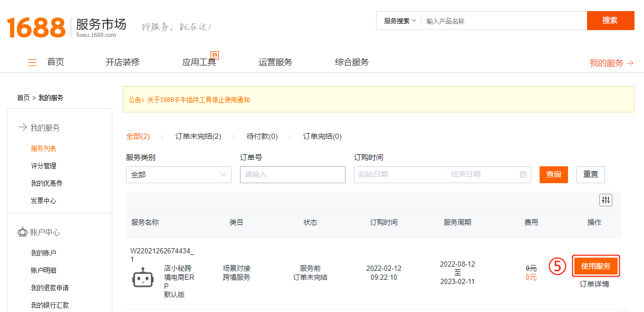Click the 服务名称 column header
The width and height of the screenshot is (644, 312).
(145, 222)
